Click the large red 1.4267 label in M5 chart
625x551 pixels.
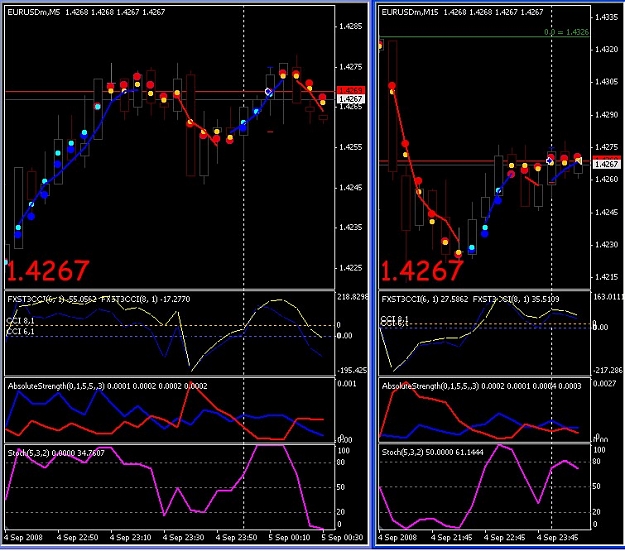pos(48,271)
